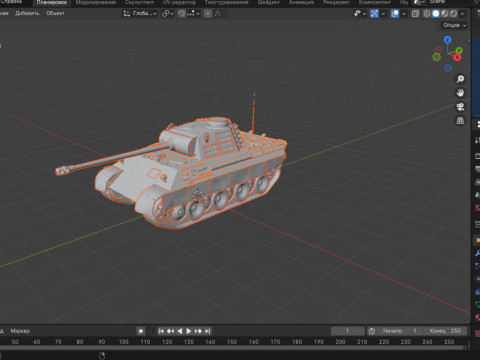Click the current frame number field
This screenshot has height=360, width=480.
(x=347, y=331)
